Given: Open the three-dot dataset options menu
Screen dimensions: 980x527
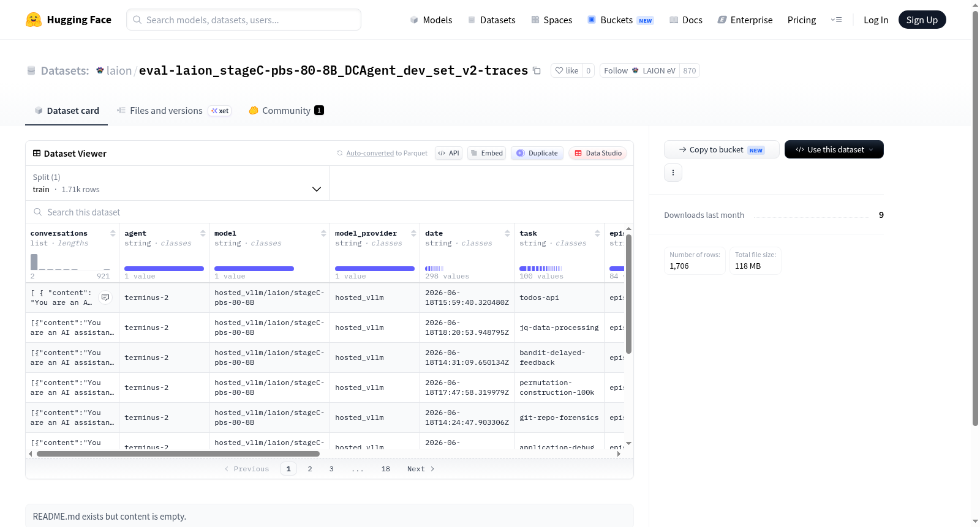Looking at the screenshot, I should (673, 173).
